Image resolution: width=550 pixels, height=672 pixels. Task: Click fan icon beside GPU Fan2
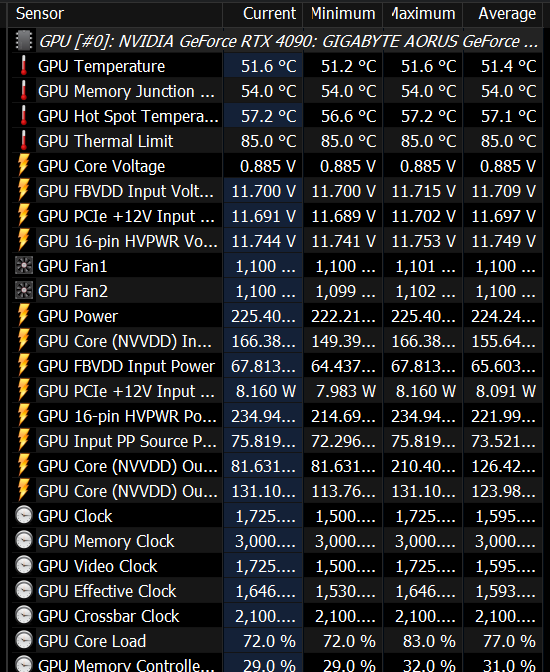point(24,291)
